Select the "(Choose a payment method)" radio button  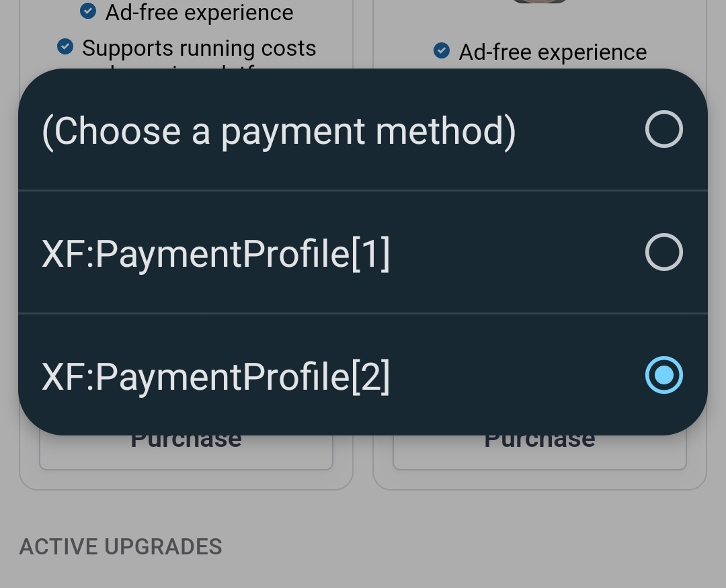pyautogui.click(x=663, y=129)
